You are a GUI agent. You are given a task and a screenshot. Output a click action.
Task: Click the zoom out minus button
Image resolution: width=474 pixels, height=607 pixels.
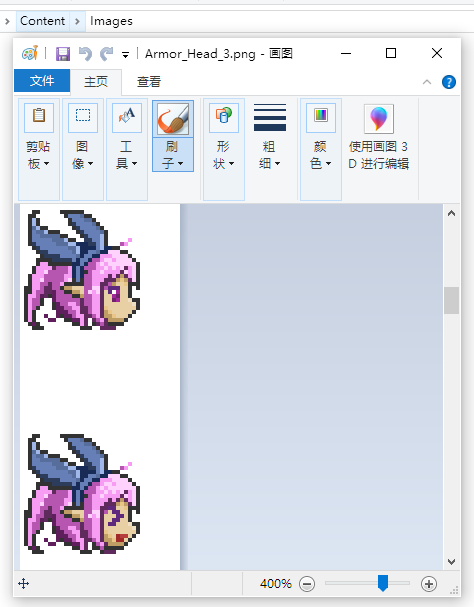click(x=307, y=584)
